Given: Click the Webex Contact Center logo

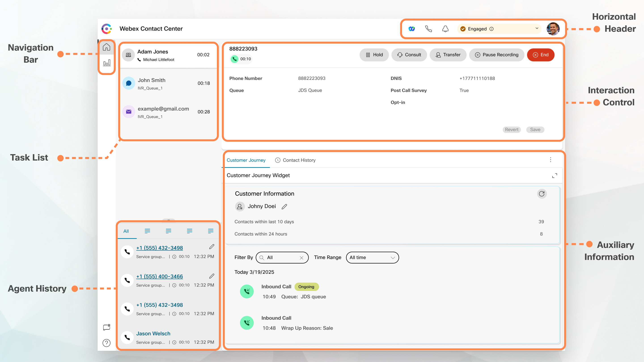Looking at the screenshot, I should 107,29.
